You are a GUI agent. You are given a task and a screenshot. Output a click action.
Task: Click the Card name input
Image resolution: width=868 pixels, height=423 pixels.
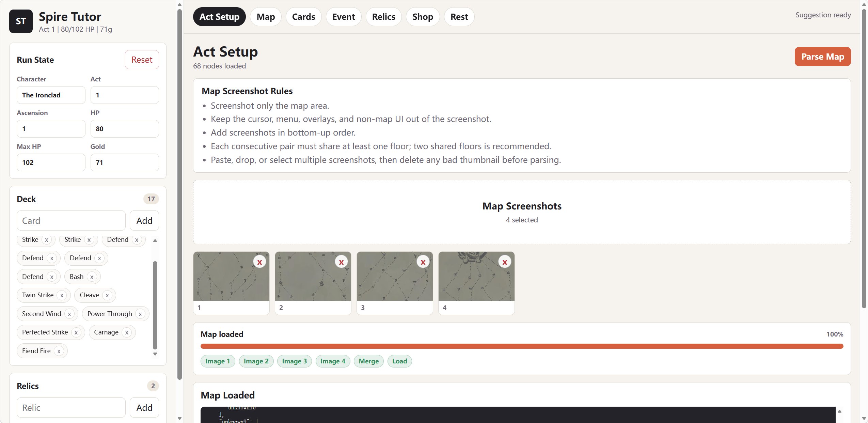[71, 221]
